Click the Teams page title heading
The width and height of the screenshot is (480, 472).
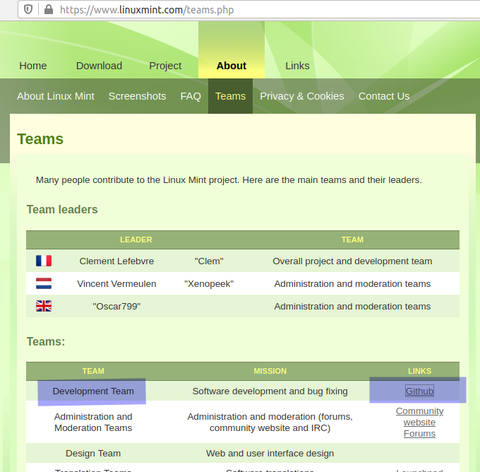pyautogui.click(x=40, y=139)
